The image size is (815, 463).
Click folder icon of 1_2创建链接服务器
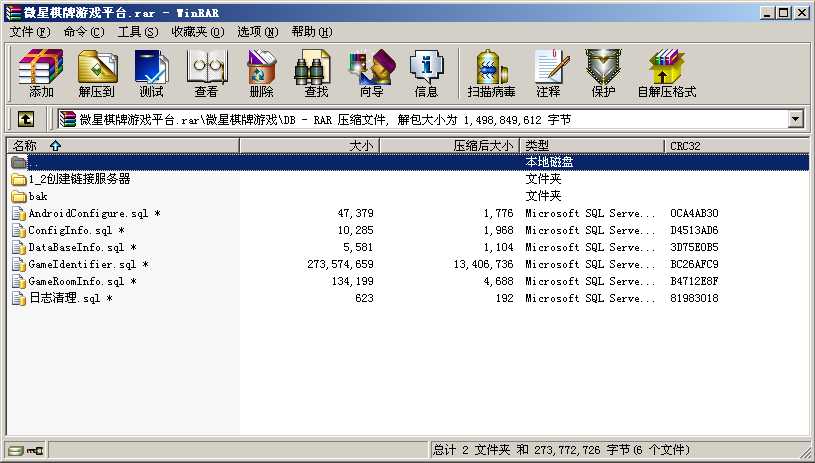(x=19, y=179)
